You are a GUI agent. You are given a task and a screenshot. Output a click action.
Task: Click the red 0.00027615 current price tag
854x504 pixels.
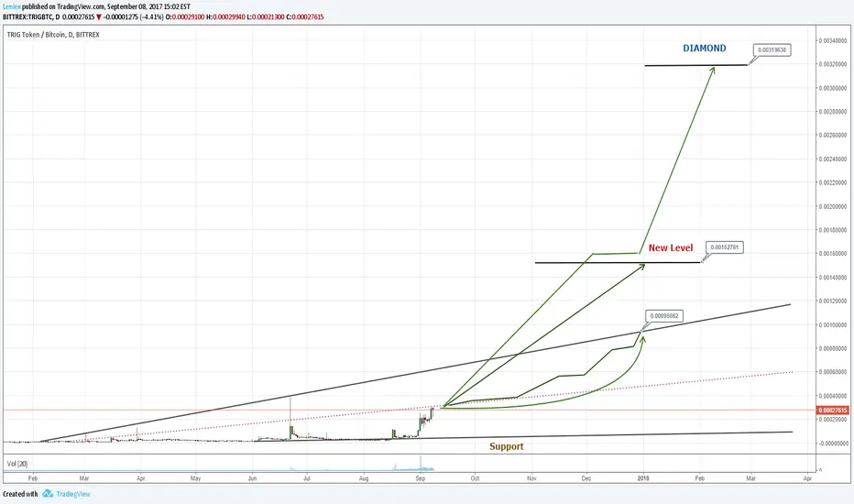click(x=833, y=410)
